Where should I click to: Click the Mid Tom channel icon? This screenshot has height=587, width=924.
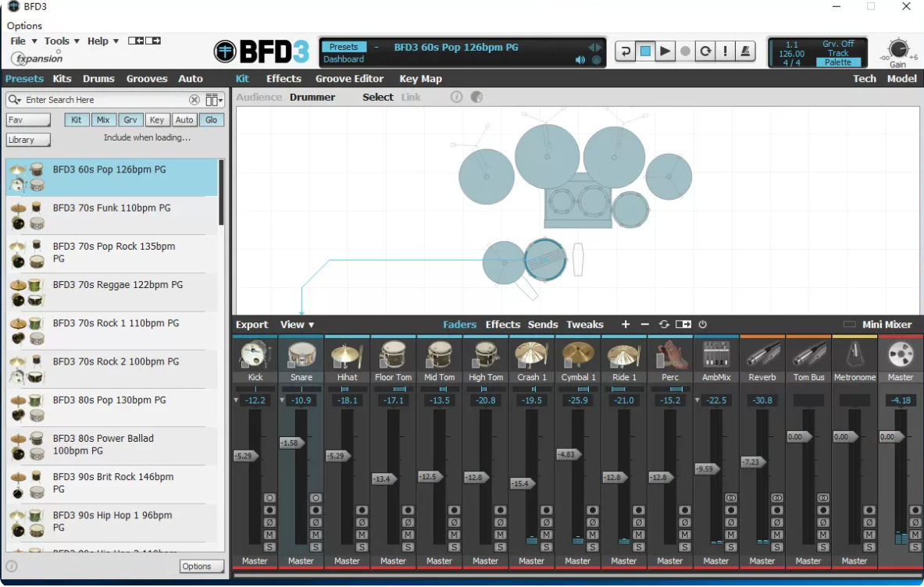(x=440, y=355)
